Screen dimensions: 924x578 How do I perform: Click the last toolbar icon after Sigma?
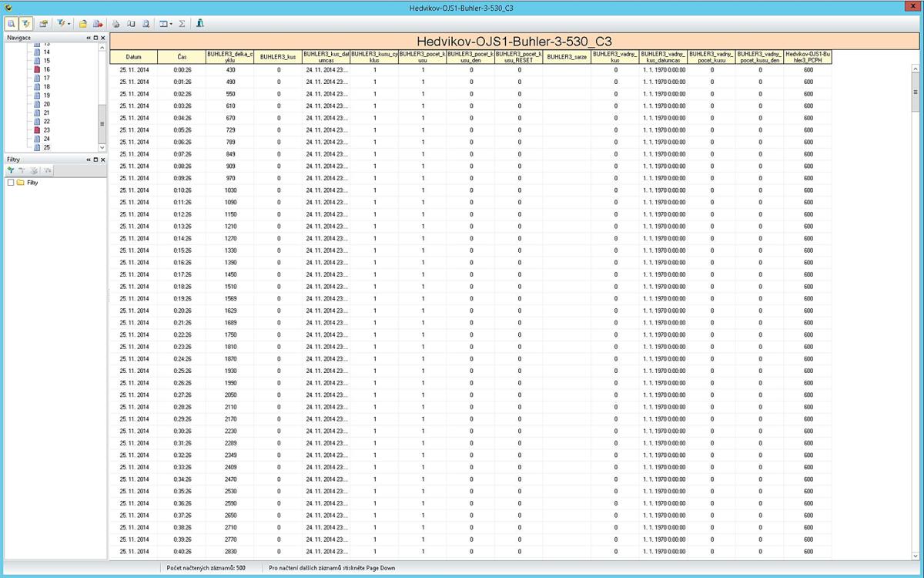(x=200, y=24)
